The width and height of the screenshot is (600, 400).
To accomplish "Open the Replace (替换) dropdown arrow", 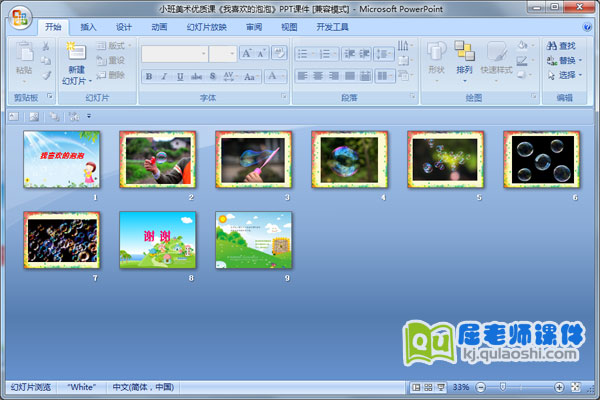I will [581, 60].
